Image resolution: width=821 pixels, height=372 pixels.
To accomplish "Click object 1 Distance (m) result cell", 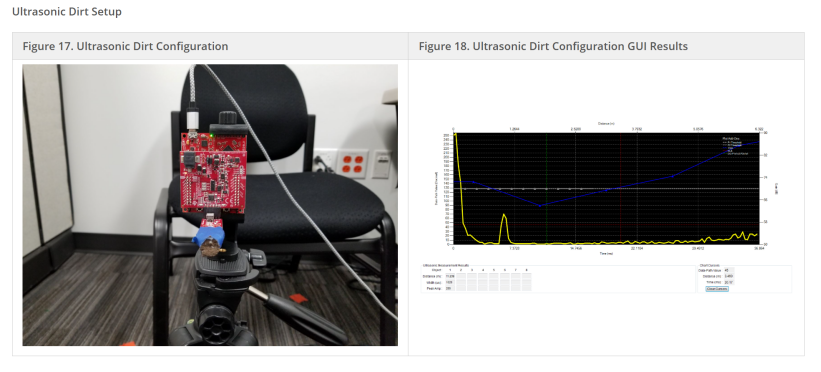I will point(450,276).
